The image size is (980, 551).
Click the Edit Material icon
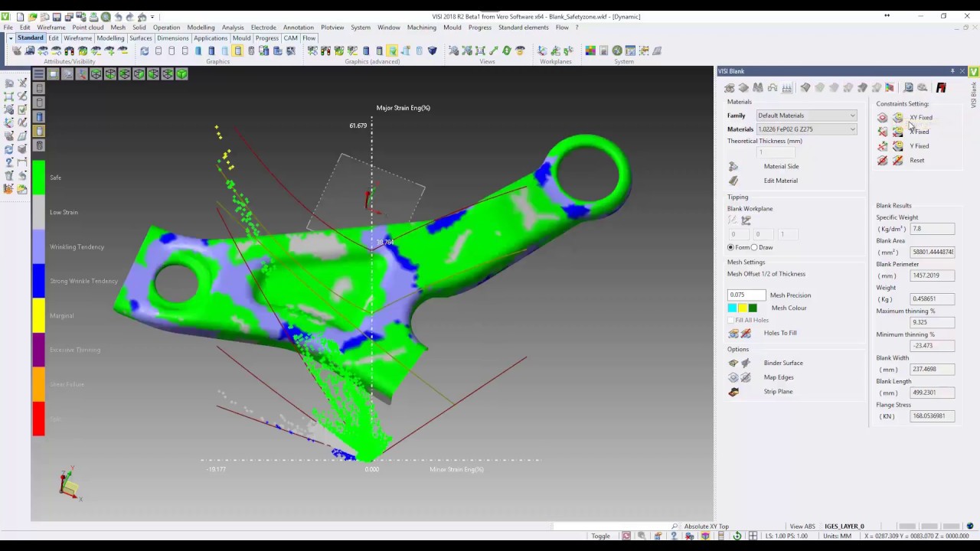click(733, 181)
